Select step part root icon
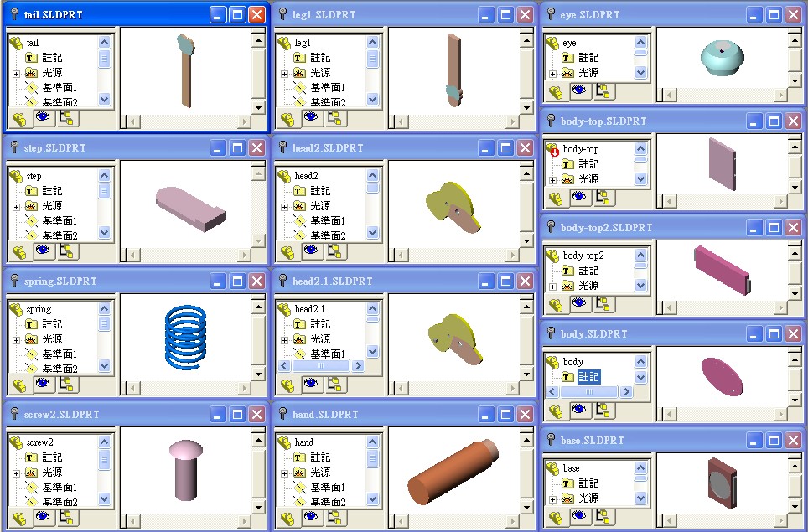This screenshot has width=808, height=532. (x=16, y=176)
